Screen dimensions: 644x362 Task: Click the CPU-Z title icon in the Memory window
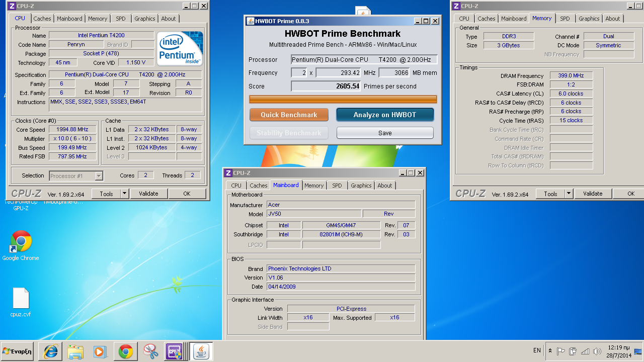point(456,6)
